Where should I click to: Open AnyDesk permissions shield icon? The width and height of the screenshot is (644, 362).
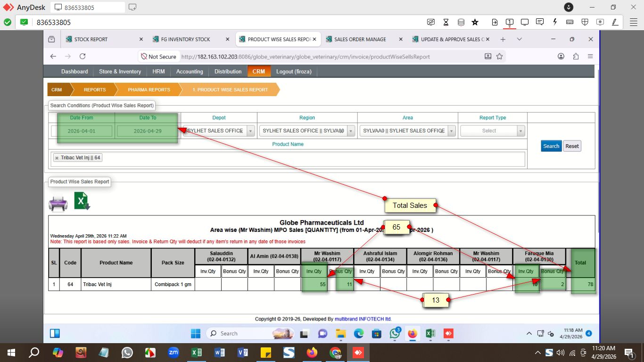click(x=585, y=22)
